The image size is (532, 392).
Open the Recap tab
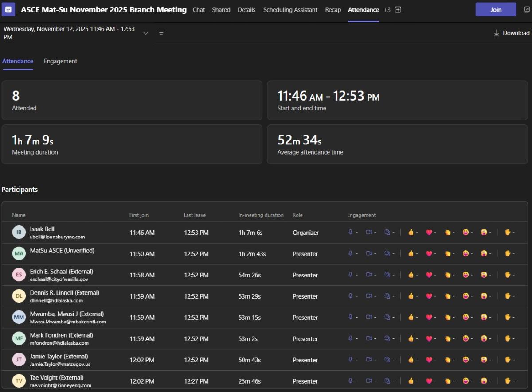point(333,10)
